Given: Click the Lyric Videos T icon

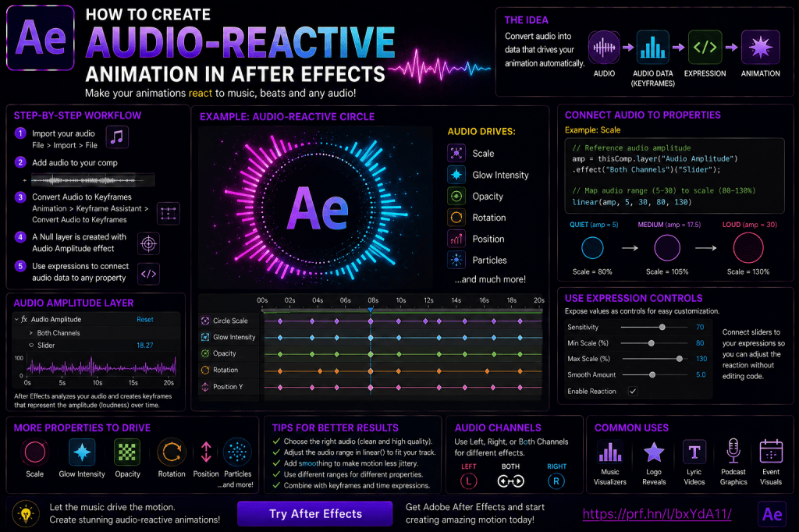Looking at the screenshot, I should click(x=694, y=452).
